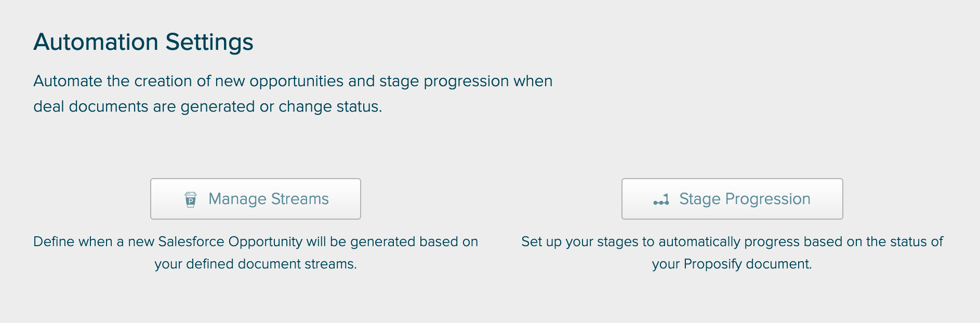The width and height of the screenshot is (980, 323).
Task: Click the cup icon on Manage Streams
Action: click(x=191, y=199)
